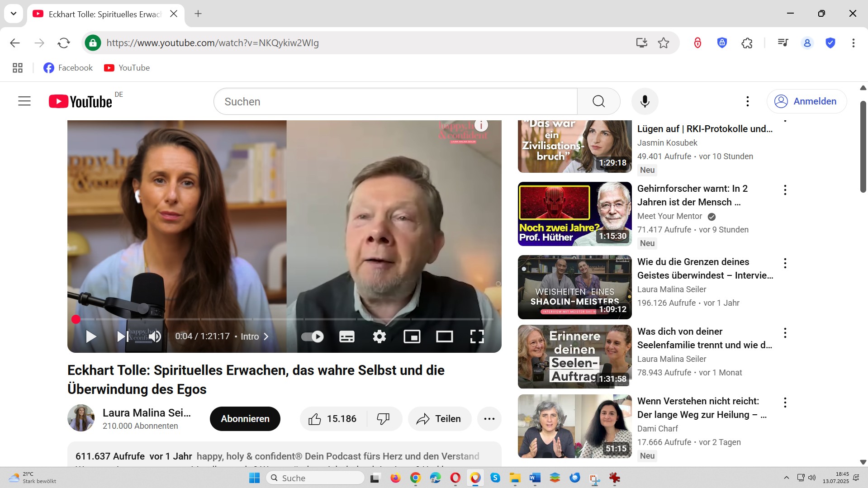
Task: Mute the video volume
Action: [x=155, y=336]
